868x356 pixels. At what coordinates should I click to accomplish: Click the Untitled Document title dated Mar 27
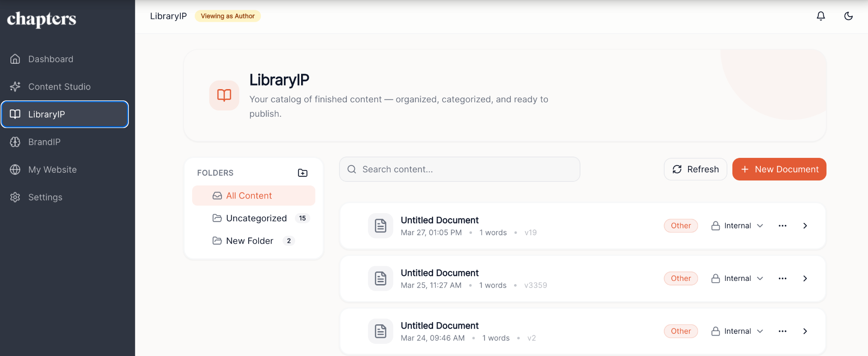point(439,220)
